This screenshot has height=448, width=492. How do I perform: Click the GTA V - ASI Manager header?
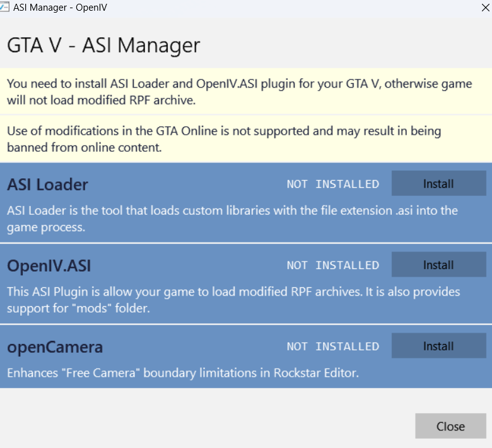coord(103,45)
